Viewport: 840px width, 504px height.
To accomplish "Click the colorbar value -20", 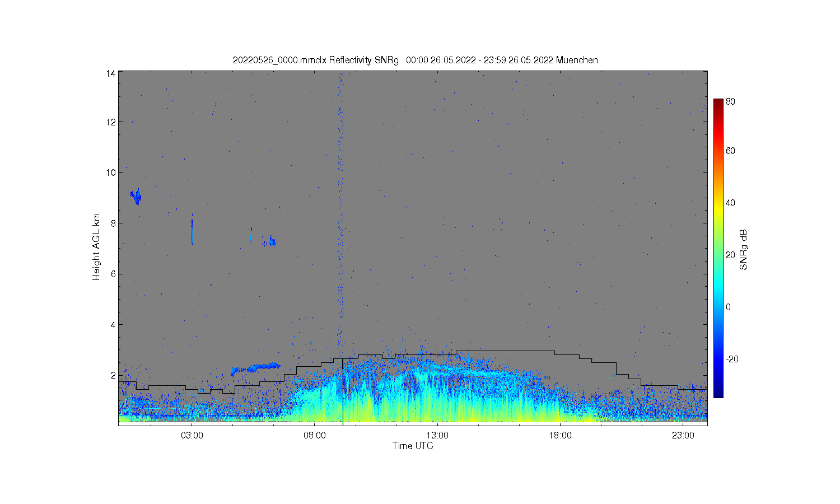I will (732, 359).
